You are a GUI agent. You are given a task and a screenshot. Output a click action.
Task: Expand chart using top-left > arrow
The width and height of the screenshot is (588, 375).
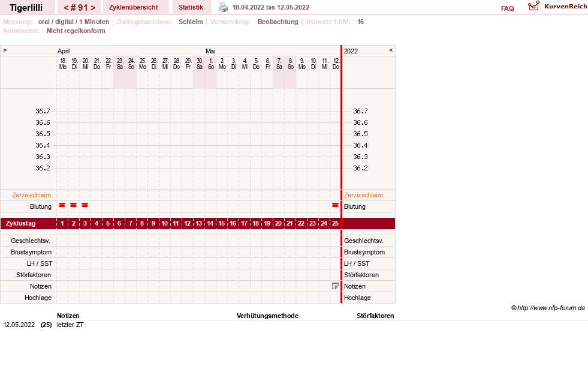pyautogui.click(x=5, y=50)
